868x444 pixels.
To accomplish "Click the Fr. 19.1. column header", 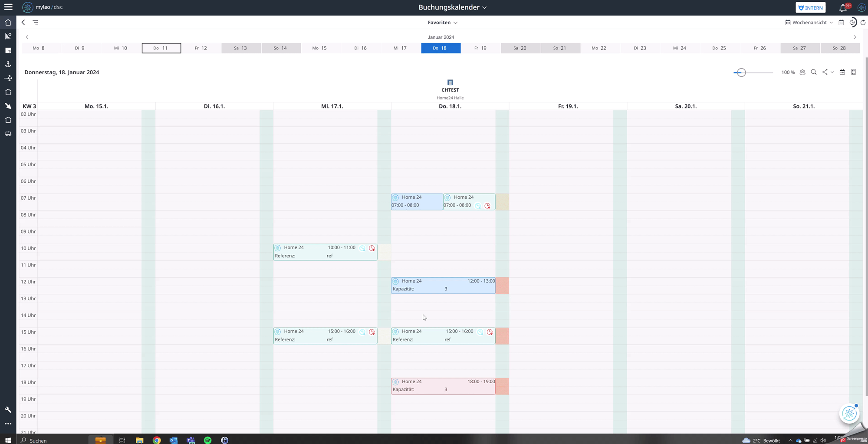I will [x=568, y=106].
